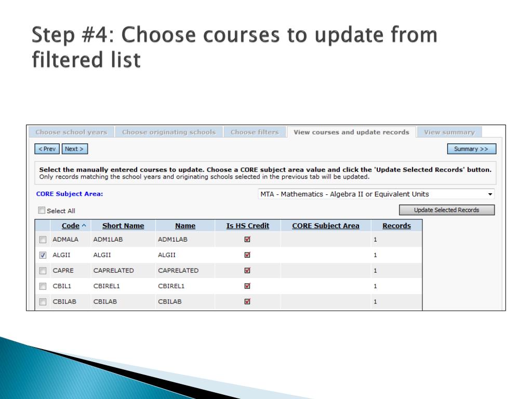
Task: Sort by the Records column header
Action: pyautogui.click(x=396, y=225)
